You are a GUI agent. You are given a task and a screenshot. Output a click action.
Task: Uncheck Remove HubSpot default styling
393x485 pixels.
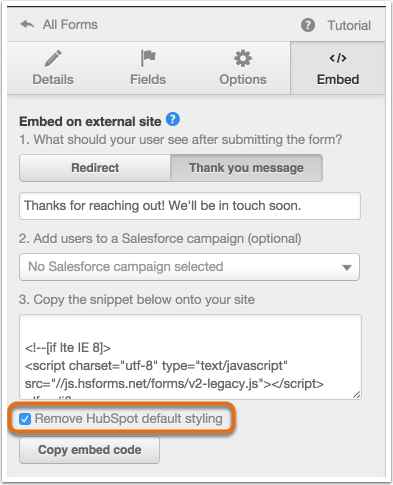point(25,419)
